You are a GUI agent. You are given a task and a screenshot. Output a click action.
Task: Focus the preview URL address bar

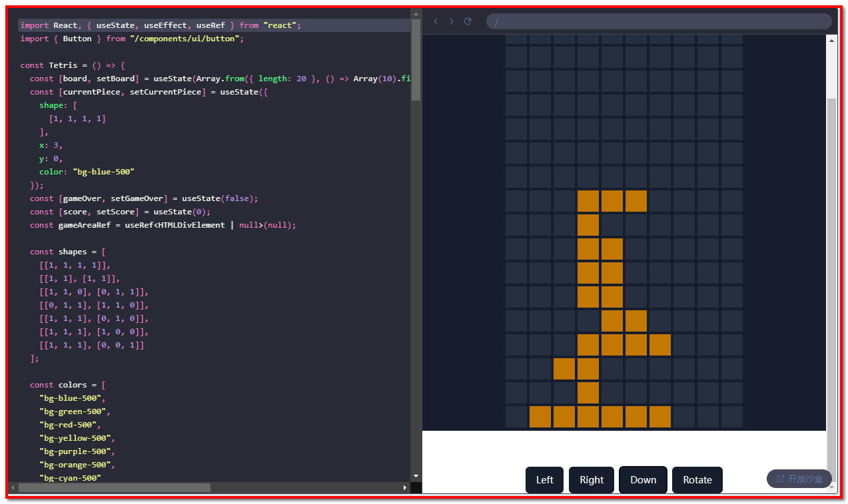[x=658, y=21]
